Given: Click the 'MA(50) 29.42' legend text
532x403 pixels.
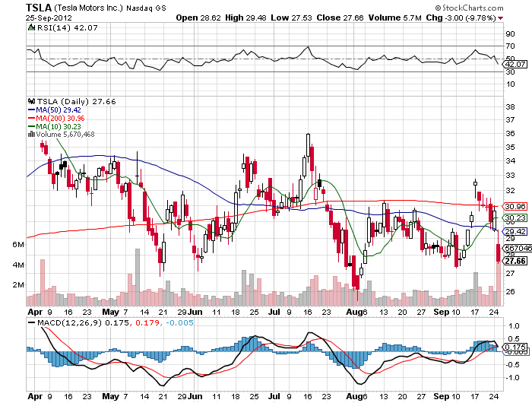Looking at the screenshot, I should [59, 110].
